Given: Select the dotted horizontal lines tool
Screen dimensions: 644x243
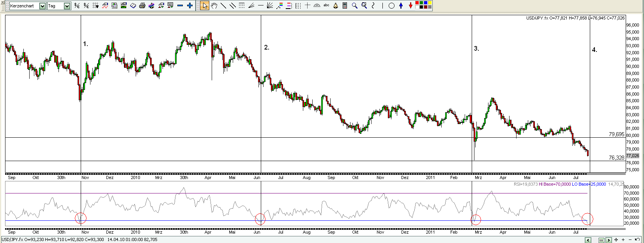Looking at the screenshot, I should coord(242,5).
